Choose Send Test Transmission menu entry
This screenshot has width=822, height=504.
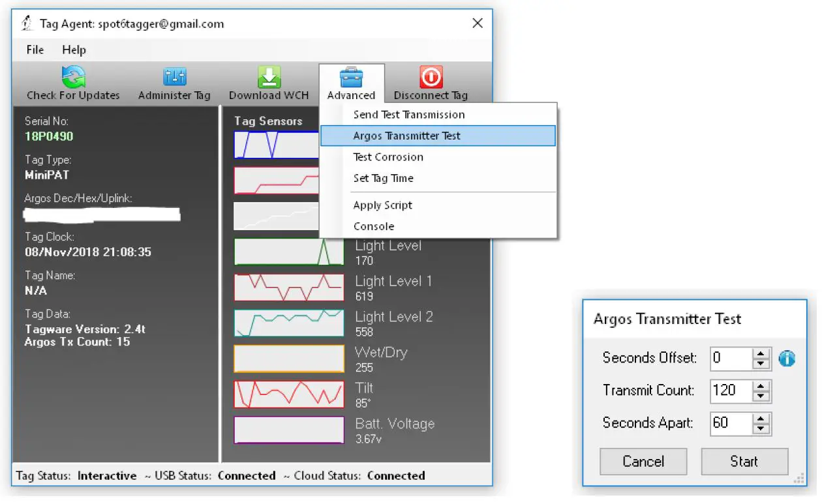[438, 115]
